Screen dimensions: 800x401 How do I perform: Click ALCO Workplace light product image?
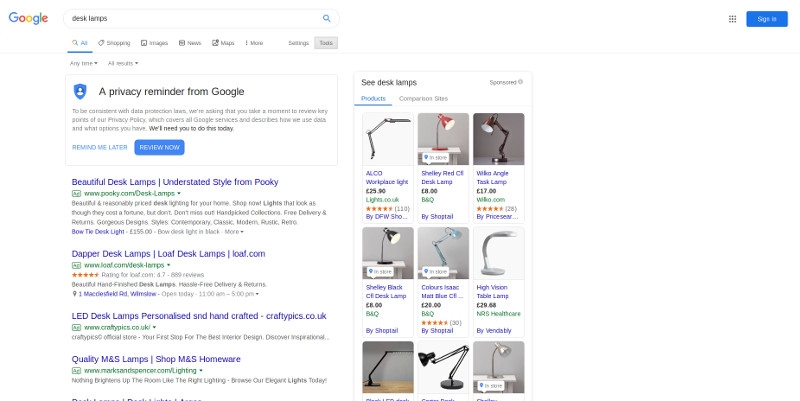388,139
